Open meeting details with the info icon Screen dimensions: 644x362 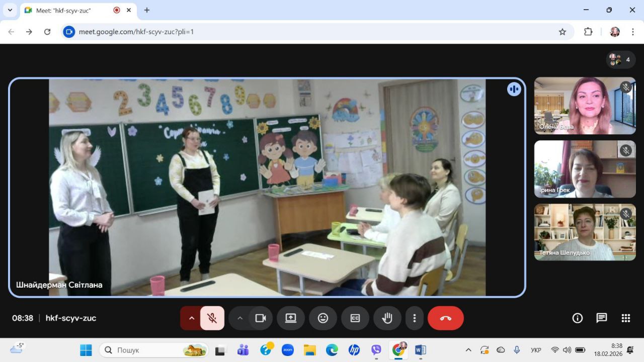(x=577, y=318)
